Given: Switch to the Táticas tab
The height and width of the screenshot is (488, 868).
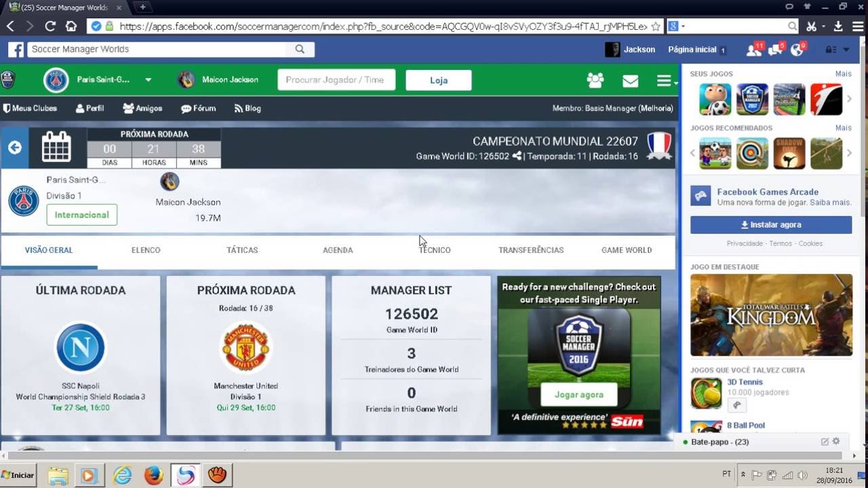Looking at the screenshot, I should click(x=242, y=250).
